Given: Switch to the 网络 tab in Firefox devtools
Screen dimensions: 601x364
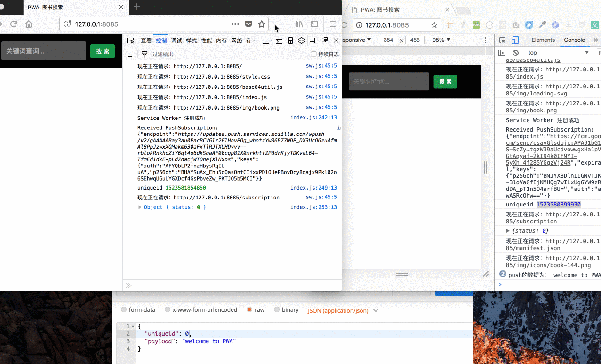Looking at the screenshot, I should click(236, 41).
